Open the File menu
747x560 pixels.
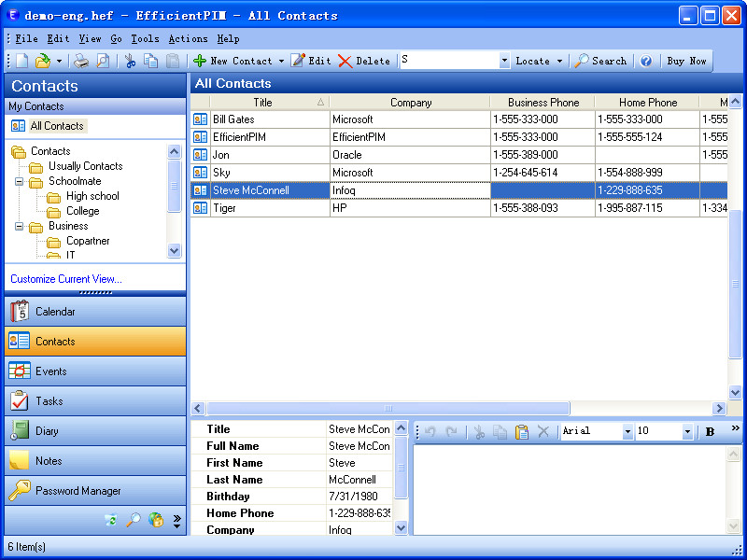(26, 38)
